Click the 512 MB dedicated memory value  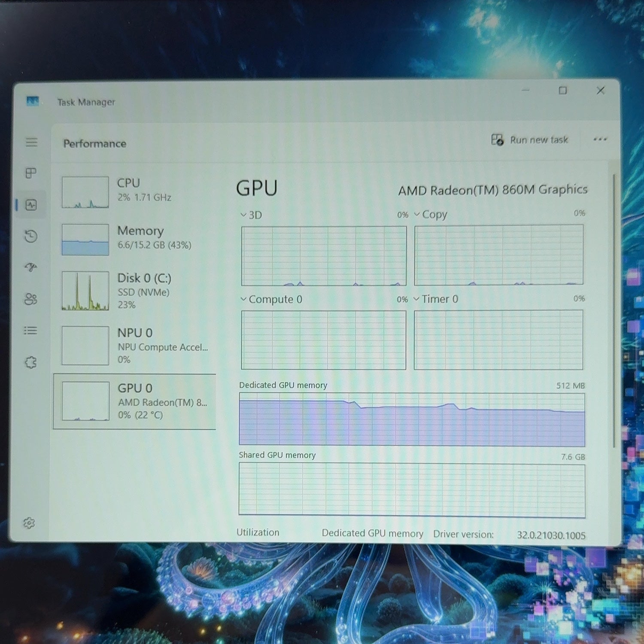coord(571,386)
